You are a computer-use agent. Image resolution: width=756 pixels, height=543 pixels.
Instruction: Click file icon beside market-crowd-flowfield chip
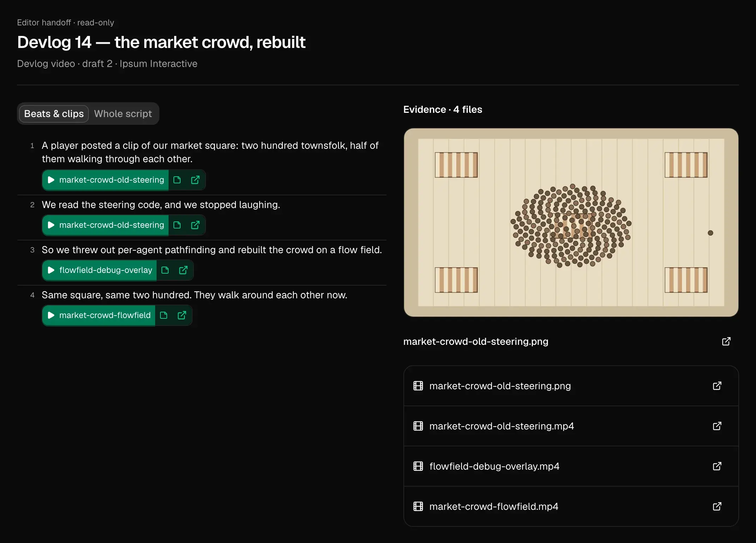pos(164,315)
